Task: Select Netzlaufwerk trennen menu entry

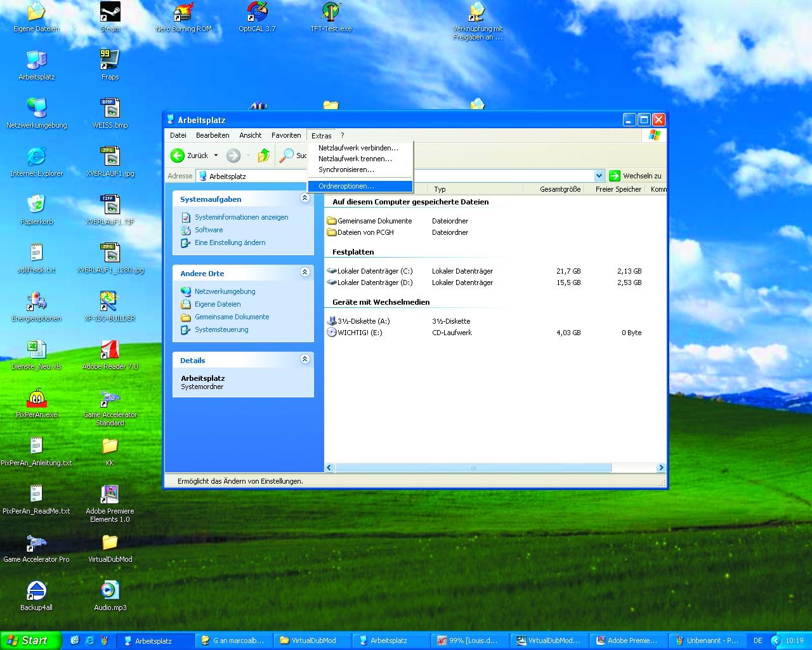Action: tap(360, 159)
